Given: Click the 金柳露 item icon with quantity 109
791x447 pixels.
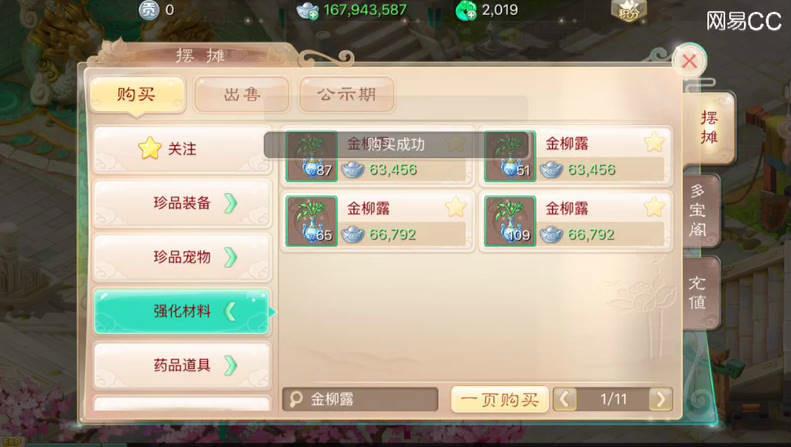Looking at the screenshot, I should (x=510, y=221).
